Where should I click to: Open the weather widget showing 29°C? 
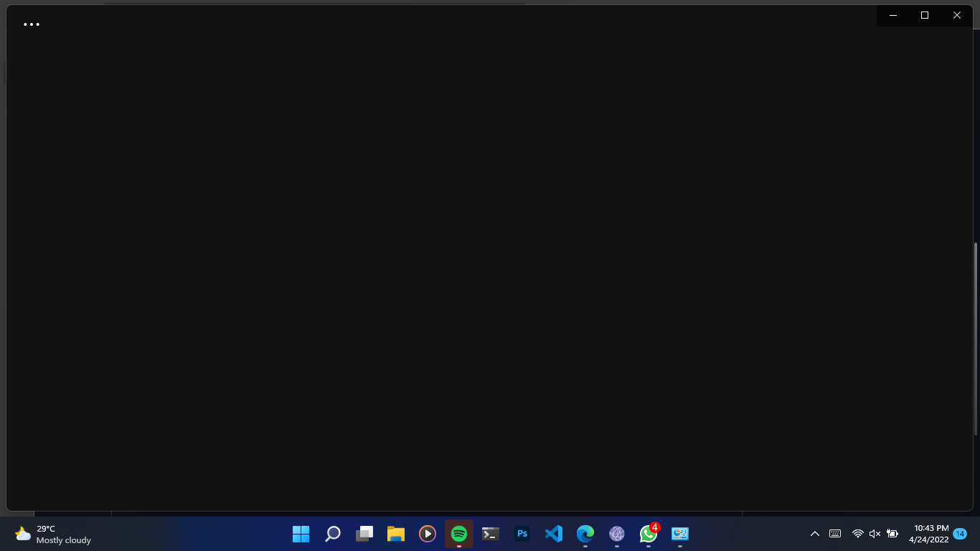pyautogui.click(x=43, y=534)
